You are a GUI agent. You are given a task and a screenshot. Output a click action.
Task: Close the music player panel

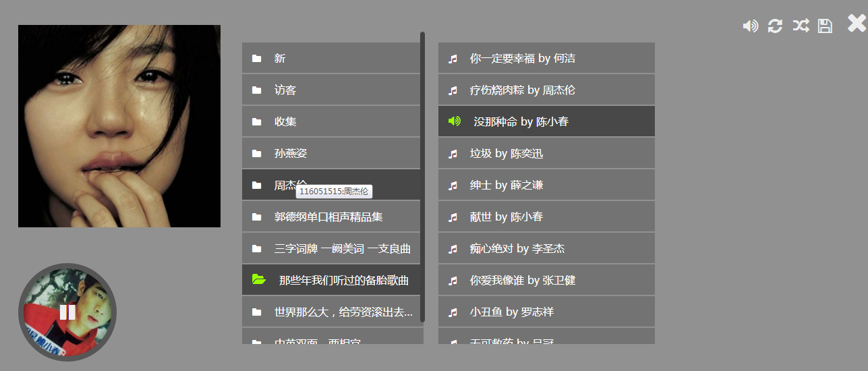point(857,23)
